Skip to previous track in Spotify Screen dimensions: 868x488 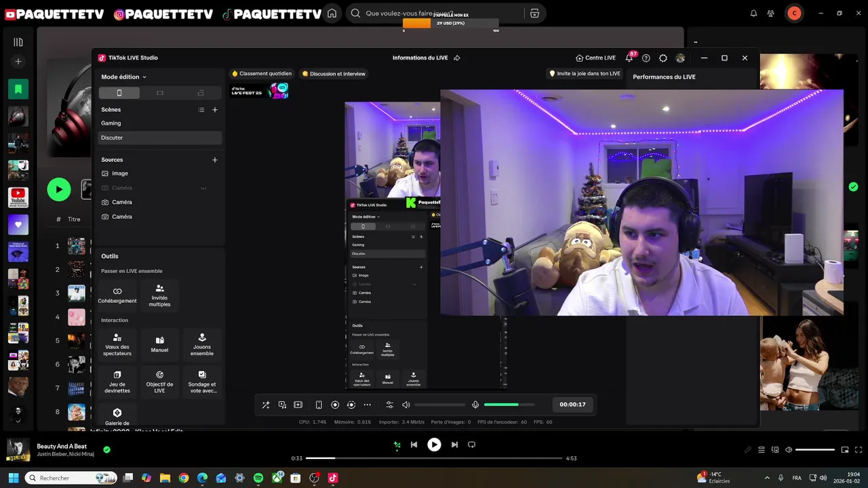pos(414,445)
